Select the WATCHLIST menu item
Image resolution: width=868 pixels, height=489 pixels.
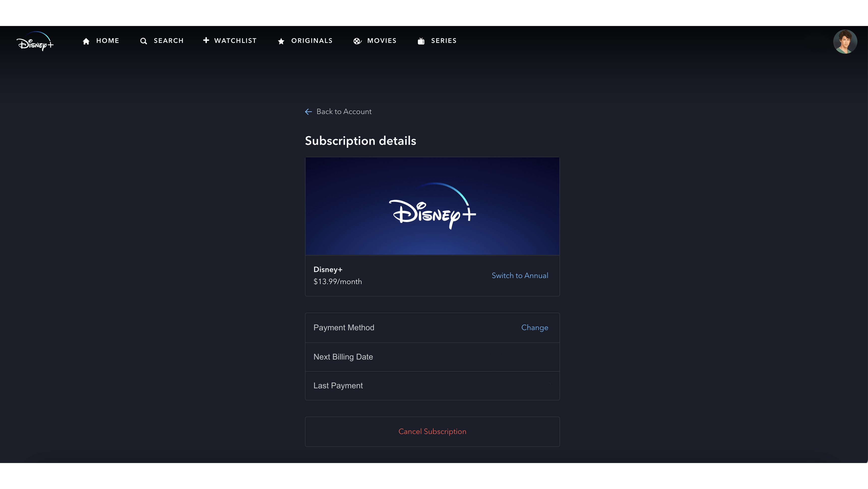pyautogui.click(x=235, y=41)
